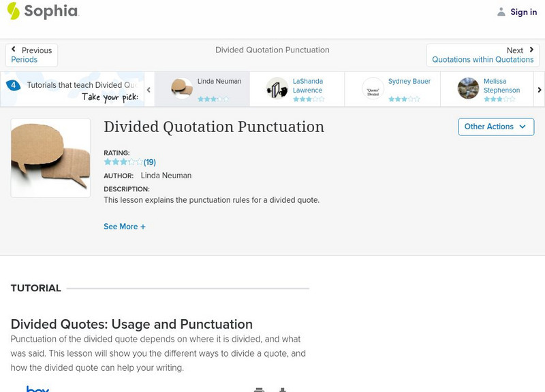Screen dimensions: 545x392
Task: Click the star rating in LaShanda Lawrence tab
Action: point(309,99)
